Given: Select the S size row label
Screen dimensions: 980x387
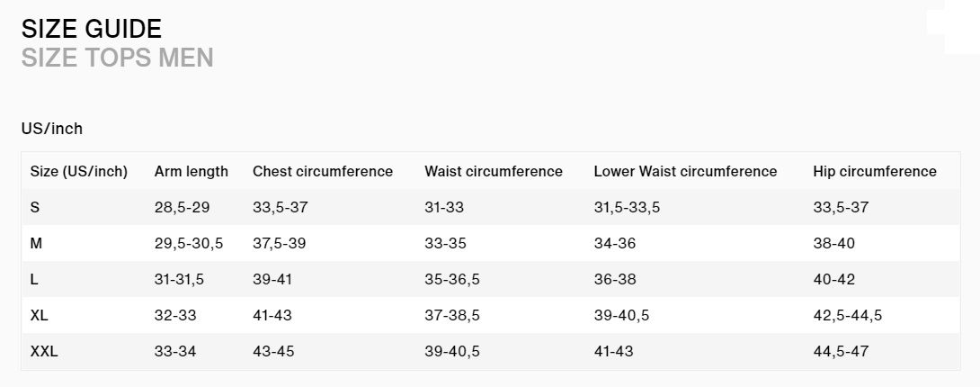Looking at the screenshot, I should (34, 207).
